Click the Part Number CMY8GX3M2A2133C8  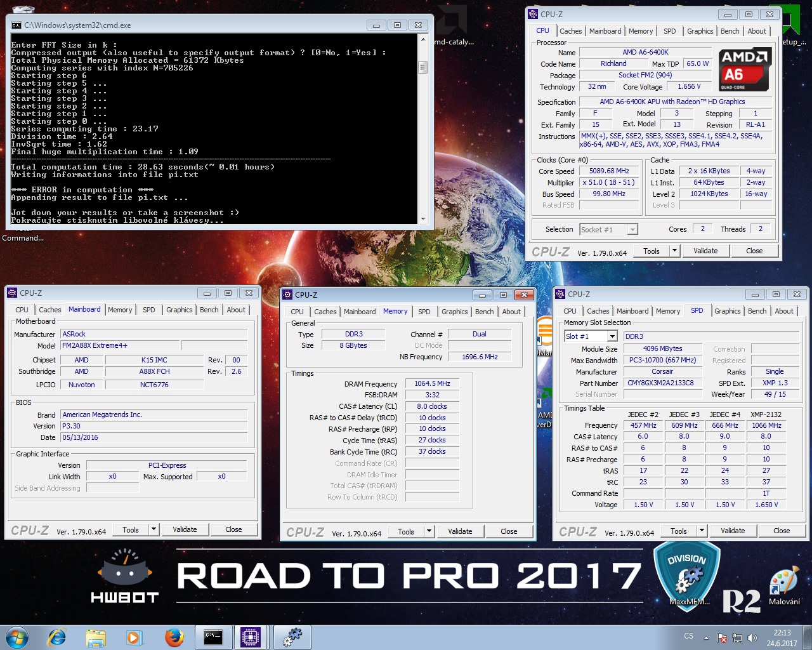[x=662, y=383]
